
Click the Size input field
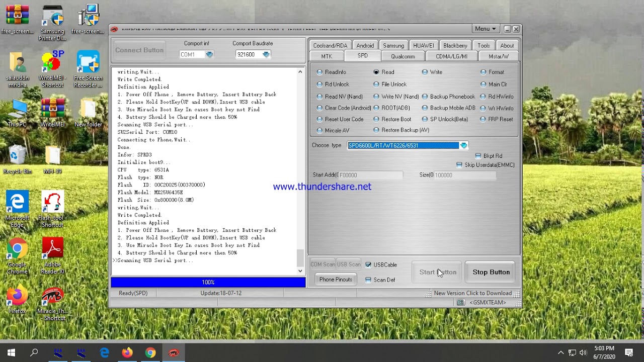tap(465, 175)
